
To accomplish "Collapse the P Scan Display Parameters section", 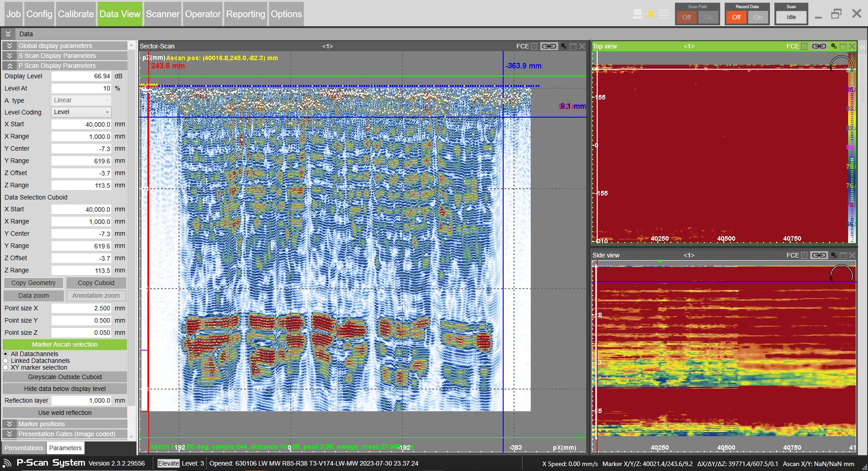I will click(x=9, y=66).
